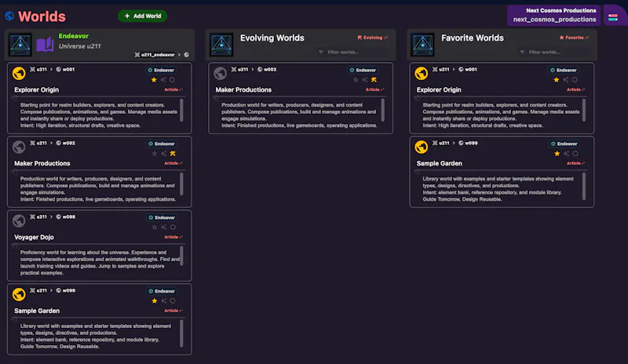Favorite Maker Productions star in Evolving Worlds
This screenshot has width=628, height=364.
tap(356, 80)
